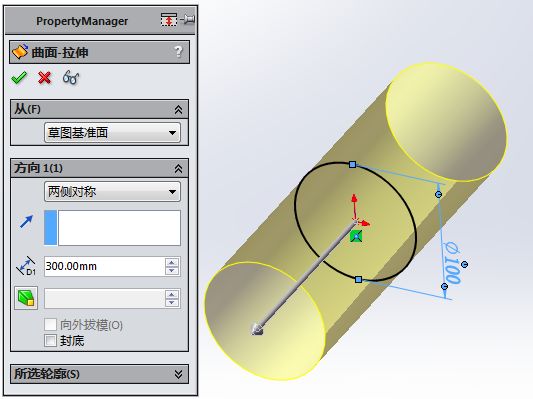Collapse the 从(F) section

178,109
